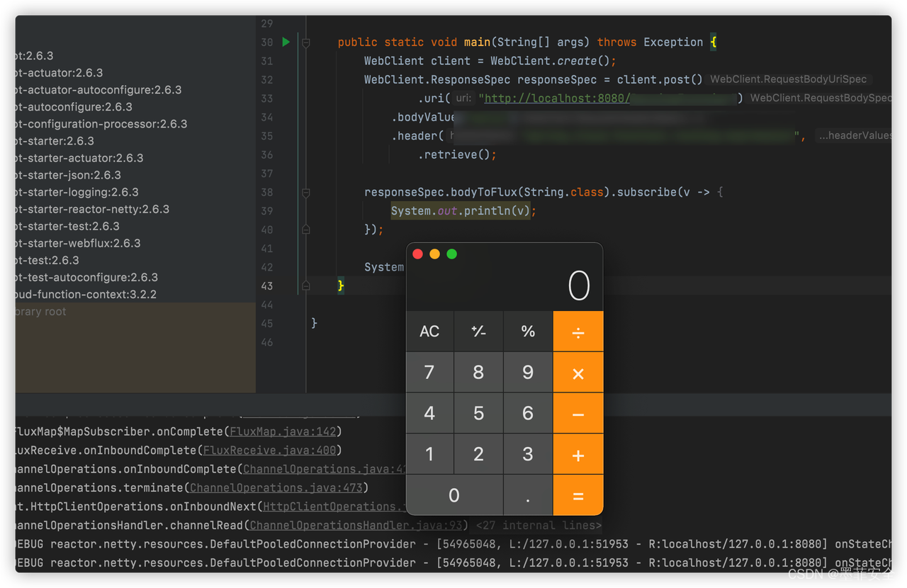Click calculator 5 key
The width and height of the screenshot is (907, 588).
pyautogui.click(x=478, y=413)
